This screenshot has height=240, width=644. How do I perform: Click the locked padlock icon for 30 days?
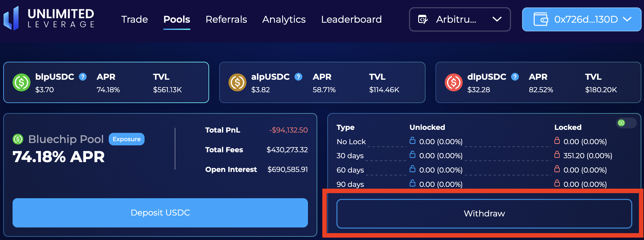click(x=557, y=155)
